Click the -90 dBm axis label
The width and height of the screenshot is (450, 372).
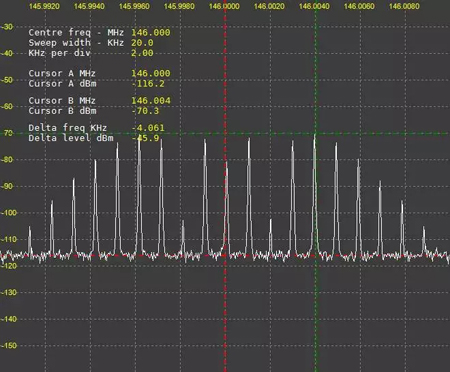(x=7, y=186)
